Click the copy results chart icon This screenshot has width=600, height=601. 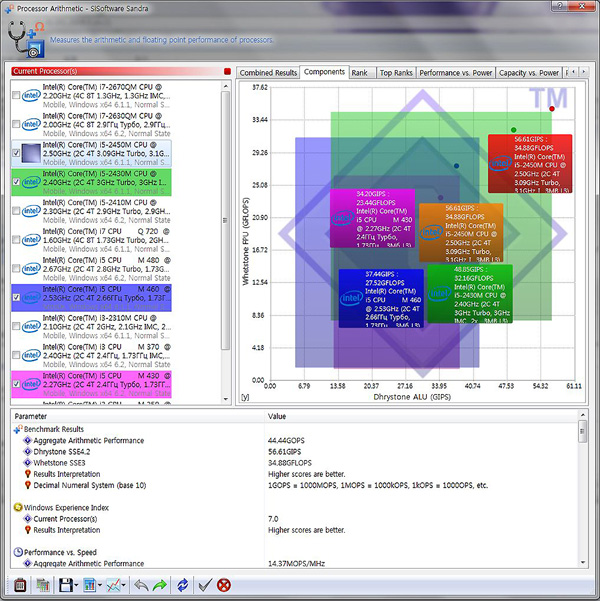pyautogui.click(x=43, y=585)
